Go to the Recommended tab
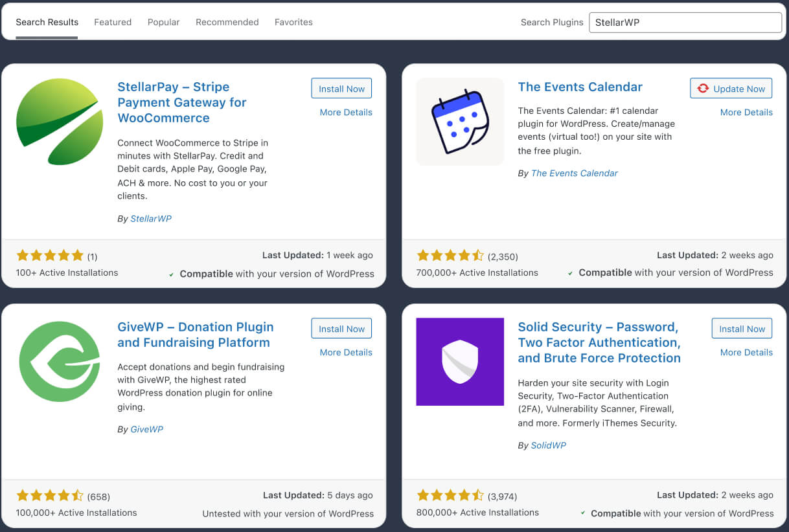Image resolution: width=789 pixels, height=532 pixels. (227, 22)
